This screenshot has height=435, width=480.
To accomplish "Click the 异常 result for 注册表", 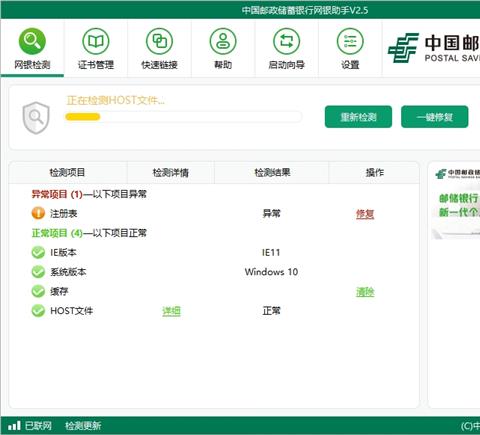I will 271,213.
